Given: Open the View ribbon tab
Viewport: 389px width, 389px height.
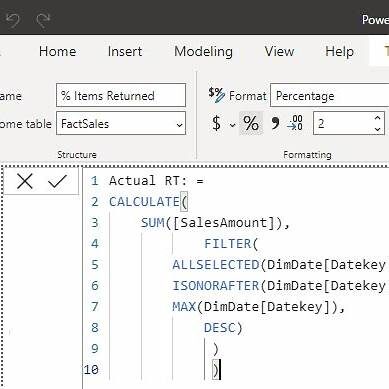Looking at the screenshot, I should (x=279, y=52).
